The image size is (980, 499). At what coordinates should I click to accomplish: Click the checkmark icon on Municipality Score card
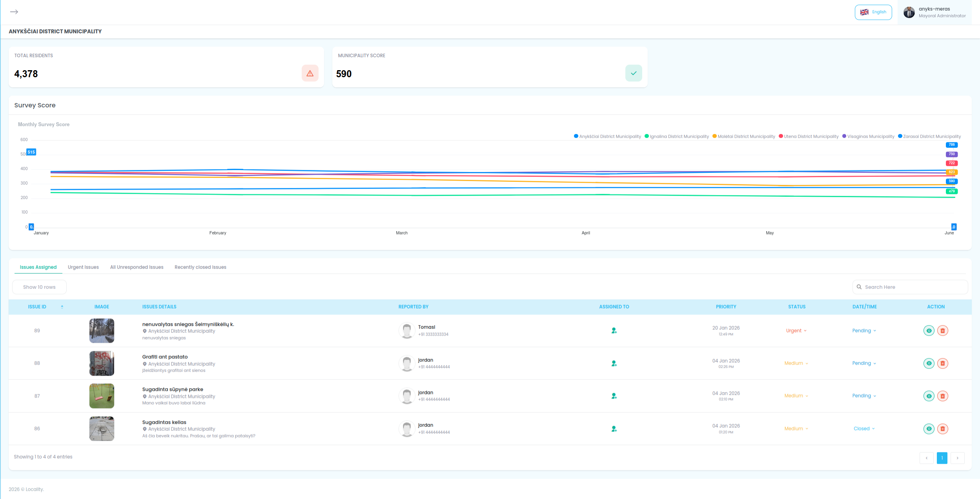point(633,73)
